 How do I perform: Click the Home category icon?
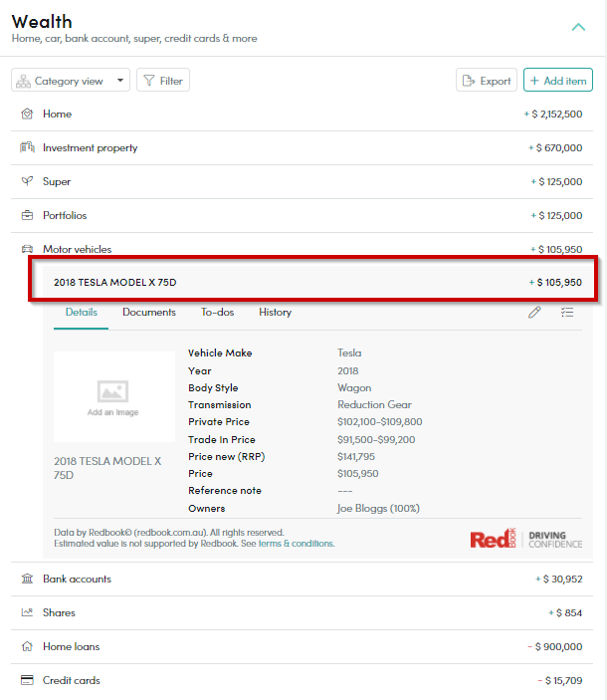(x=27, y=114)
